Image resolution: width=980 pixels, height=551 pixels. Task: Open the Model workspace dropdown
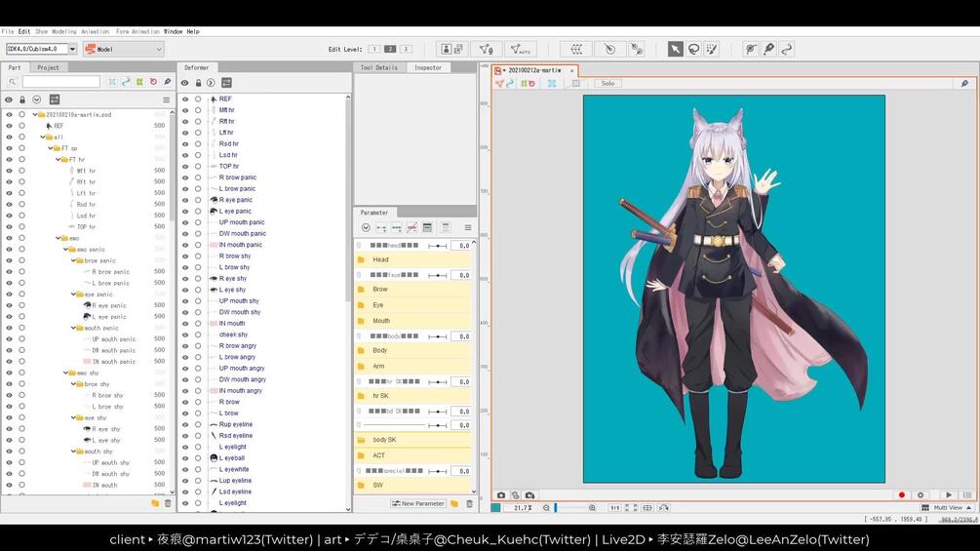(124, 49)
